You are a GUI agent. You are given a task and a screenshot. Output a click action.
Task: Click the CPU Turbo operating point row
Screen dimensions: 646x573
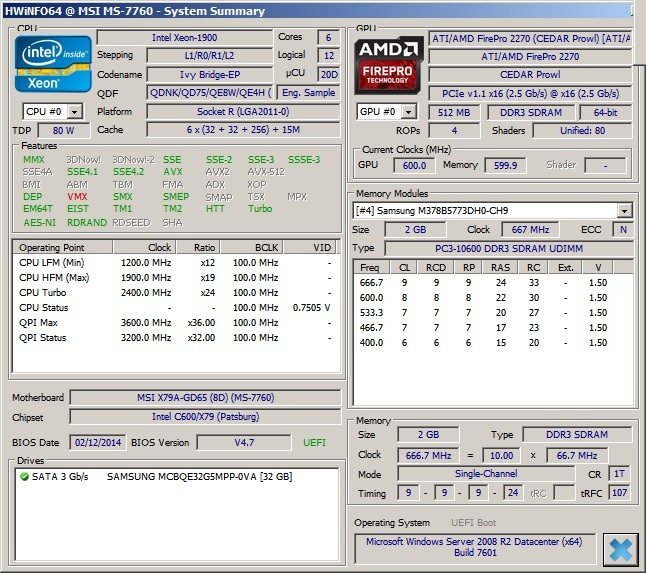175,292
